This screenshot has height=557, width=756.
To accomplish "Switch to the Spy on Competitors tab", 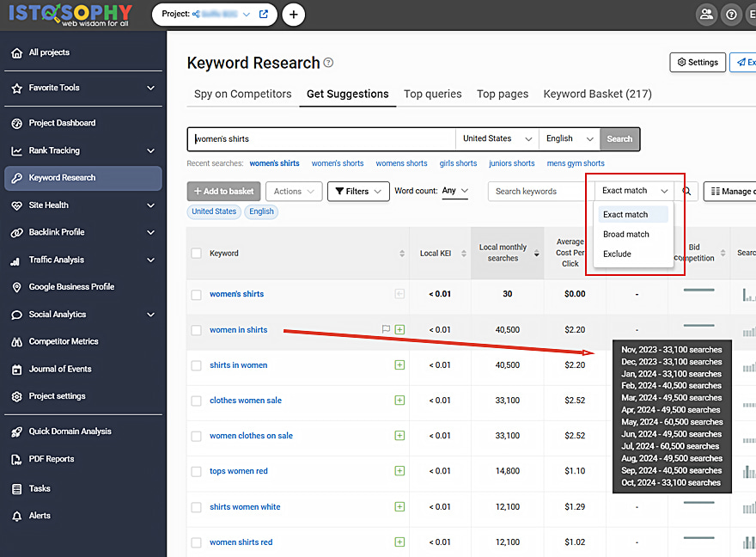I will pyautogui.click(x=242, y=94).
